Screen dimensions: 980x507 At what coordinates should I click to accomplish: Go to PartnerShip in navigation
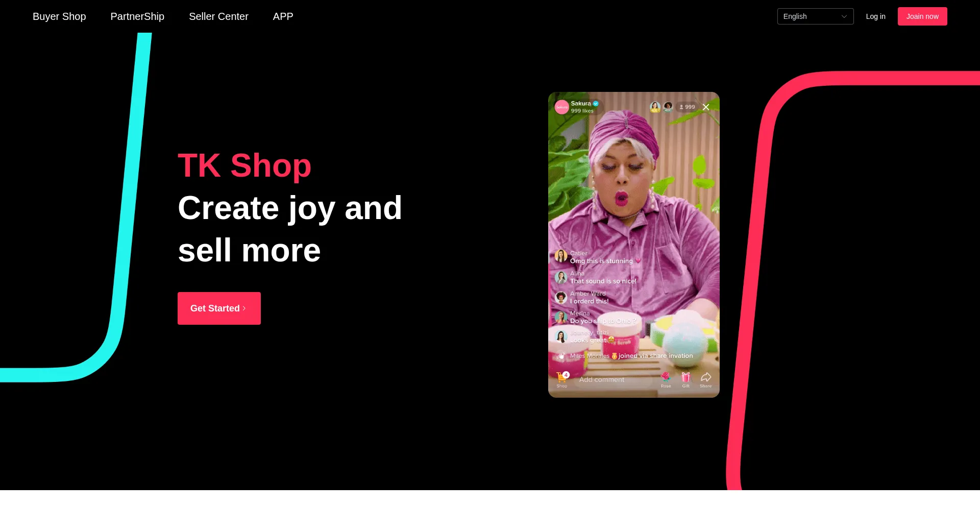point(137,16)
